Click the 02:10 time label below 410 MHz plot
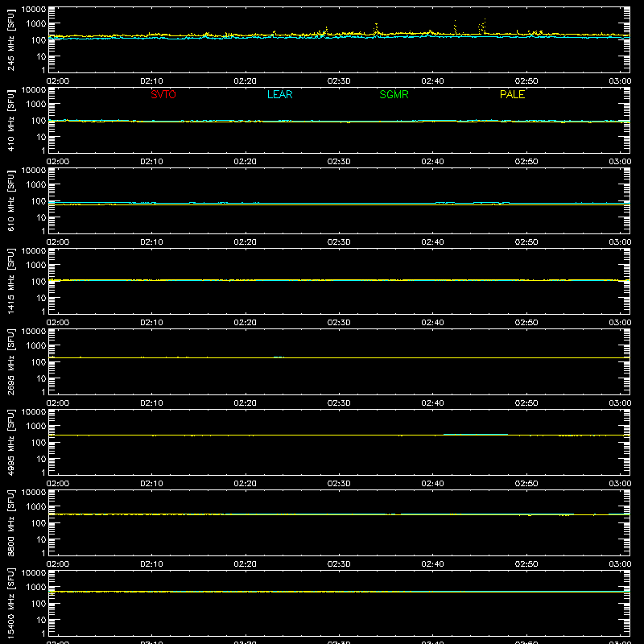The width and height of the screenshot is (644, 644). click(x=151, y=162)
